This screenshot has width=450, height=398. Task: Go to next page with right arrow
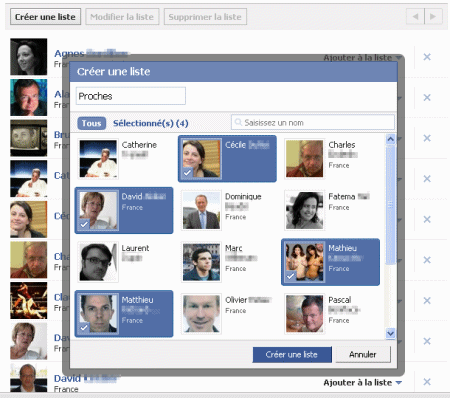[x=433, y=16]
